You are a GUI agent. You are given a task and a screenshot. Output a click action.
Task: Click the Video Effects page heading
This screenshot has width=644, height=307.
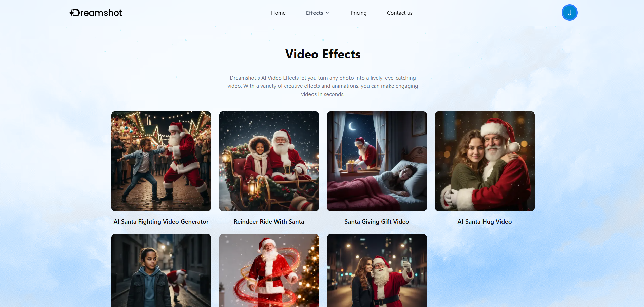coord(322,54)
